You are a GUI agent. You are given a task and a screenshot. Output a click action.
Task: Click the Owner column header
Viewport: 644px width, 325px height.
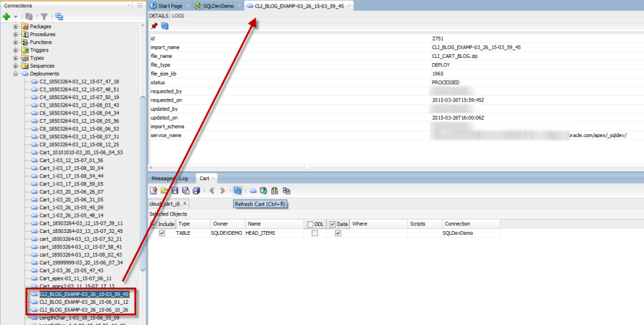(x=227, y=224)
